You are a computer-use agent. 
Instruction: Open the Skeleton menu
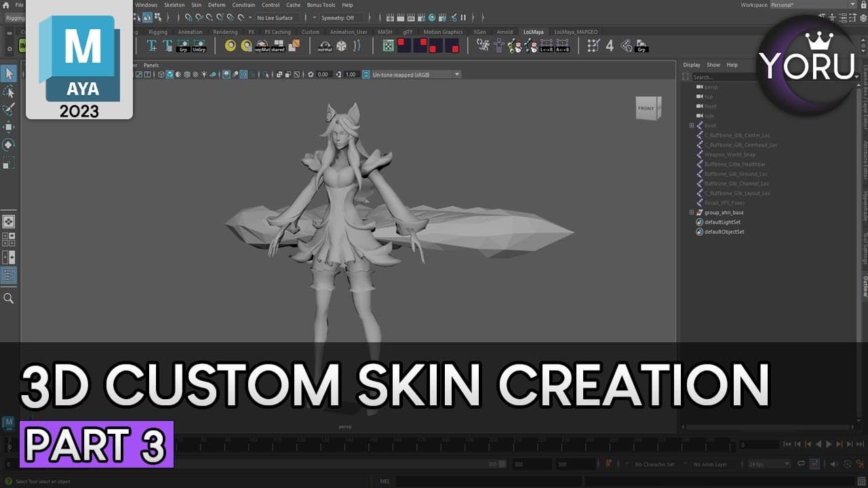pyautogui.click(x=174, y=5)
